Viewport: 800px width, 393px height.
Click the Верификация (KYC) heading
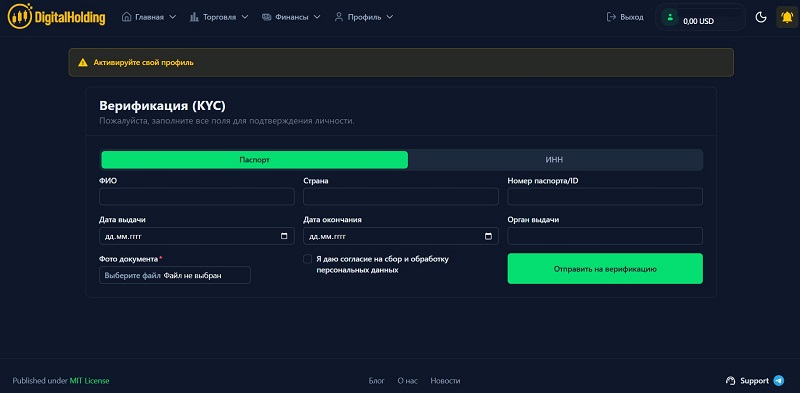162,106
